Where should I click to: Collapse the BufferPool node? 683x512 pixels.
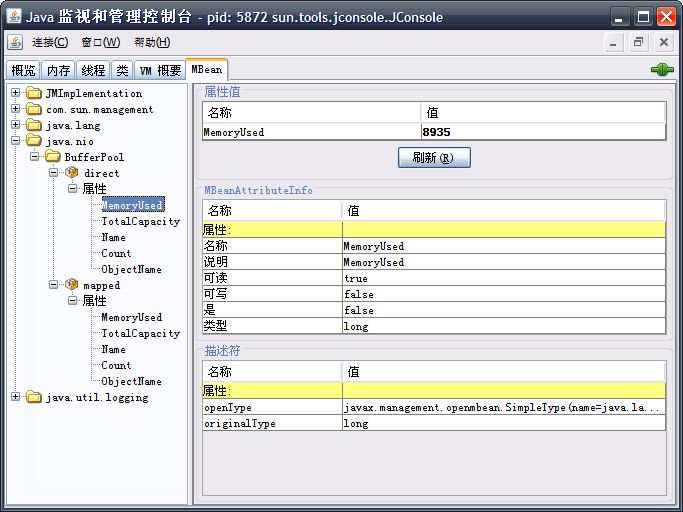(34, 156)
